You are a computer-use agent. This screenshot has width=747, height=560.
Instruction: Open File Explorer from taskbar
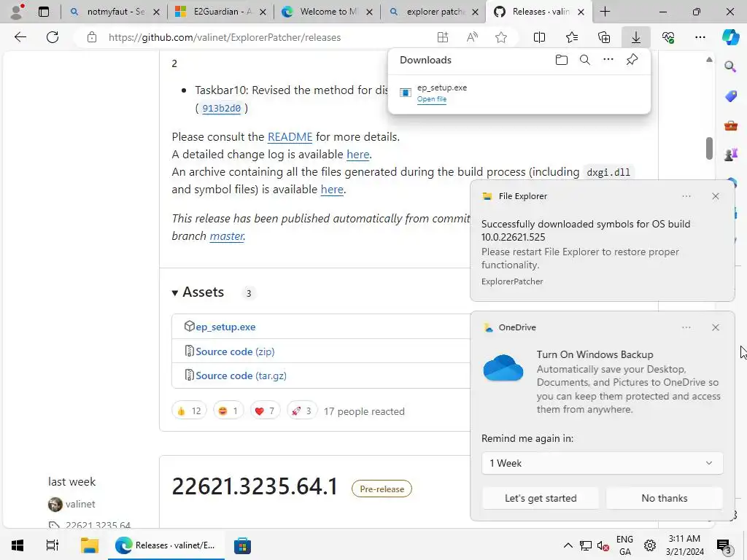tap(89, 545)
